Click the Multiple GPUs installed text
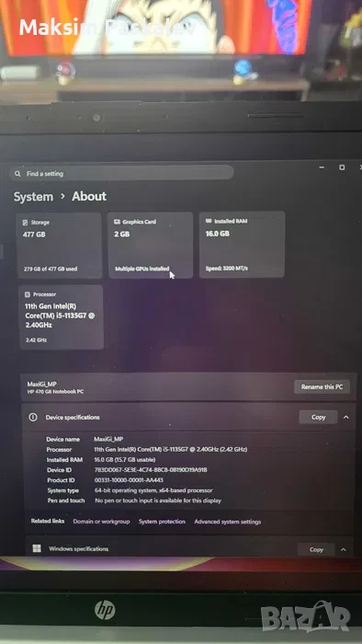This screenshot has width=362, height=644. point(141,269)
